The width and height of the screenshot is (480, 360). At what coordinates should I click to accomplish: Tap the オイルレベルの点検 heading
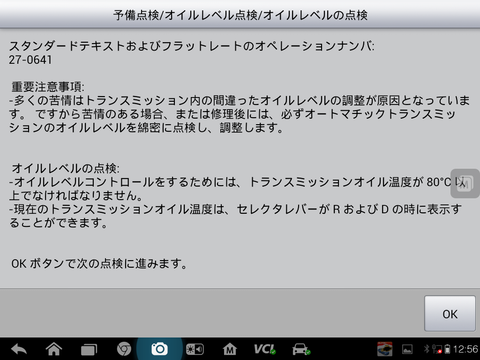point(65,168)
